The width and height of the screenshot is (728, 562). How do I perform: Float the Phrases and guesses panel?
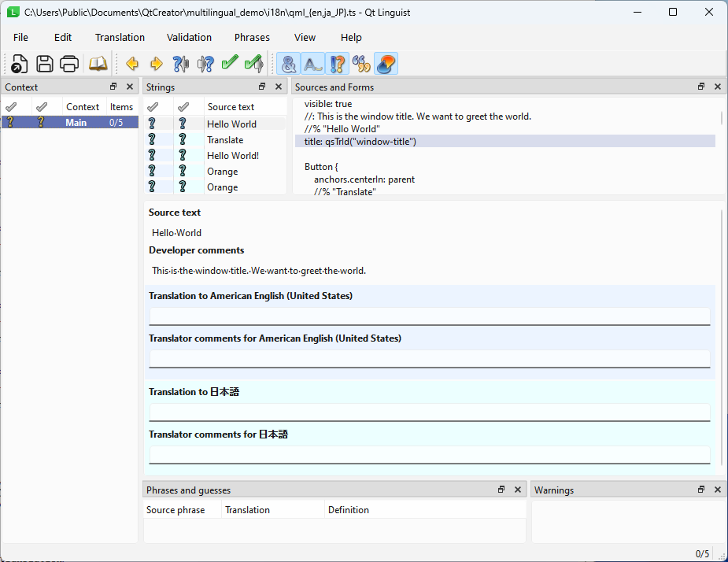501,490
